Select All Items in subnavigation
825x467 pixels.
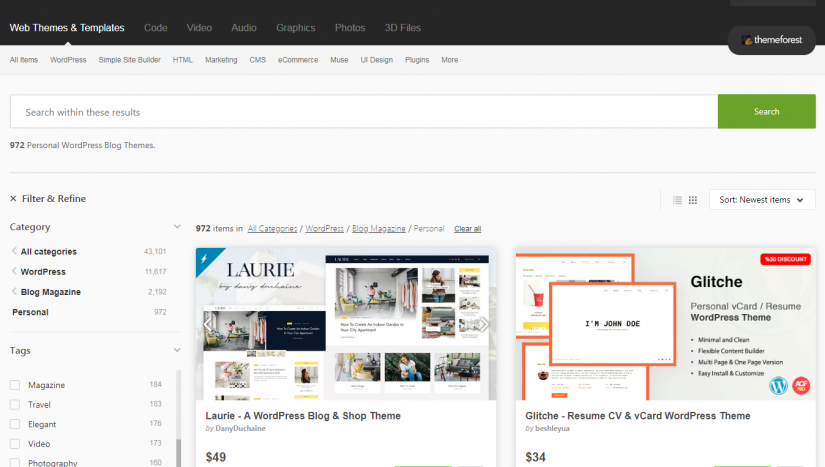pos(24,60)
